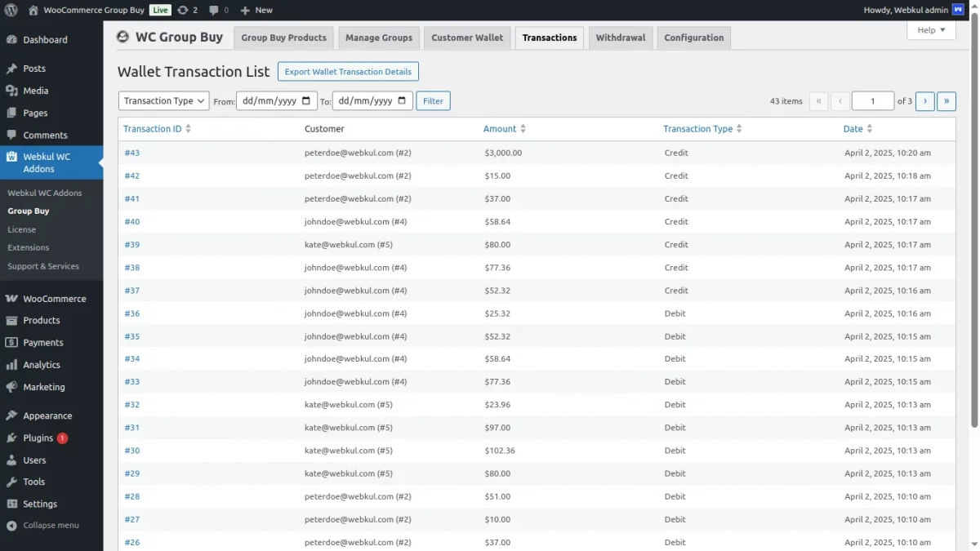Viewport: 980px width, 551px height.
Task: Click Export Wallet Transaction Details
Action: pos(348,71)
